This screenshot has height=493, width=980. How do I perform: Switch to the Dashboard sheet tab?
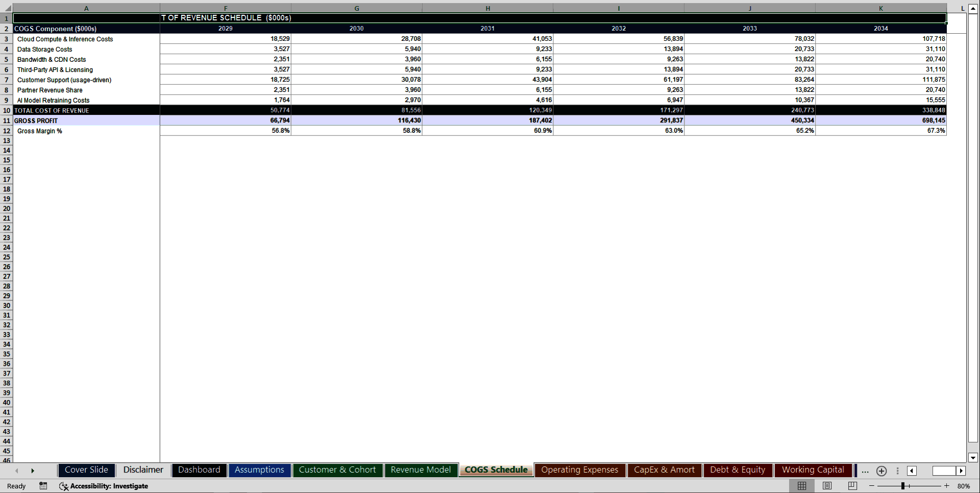click(199, 470)
